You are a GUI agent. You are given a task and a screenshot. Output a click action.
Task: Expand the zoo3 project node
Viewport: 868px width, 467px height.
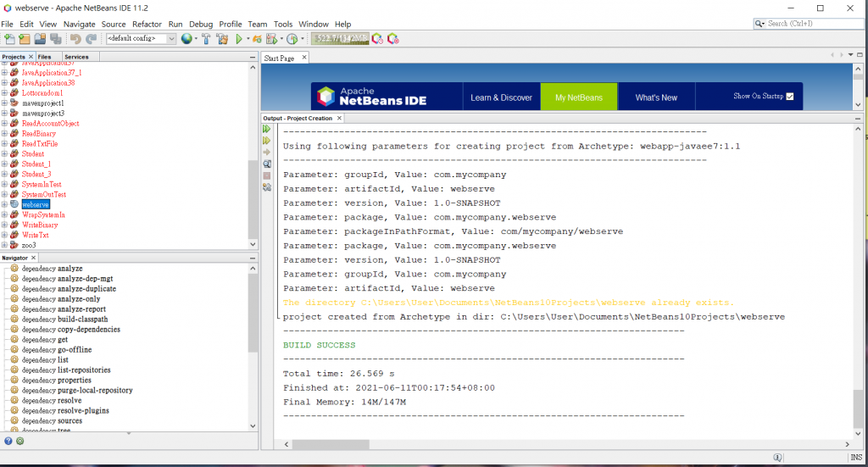click(4, 245)
